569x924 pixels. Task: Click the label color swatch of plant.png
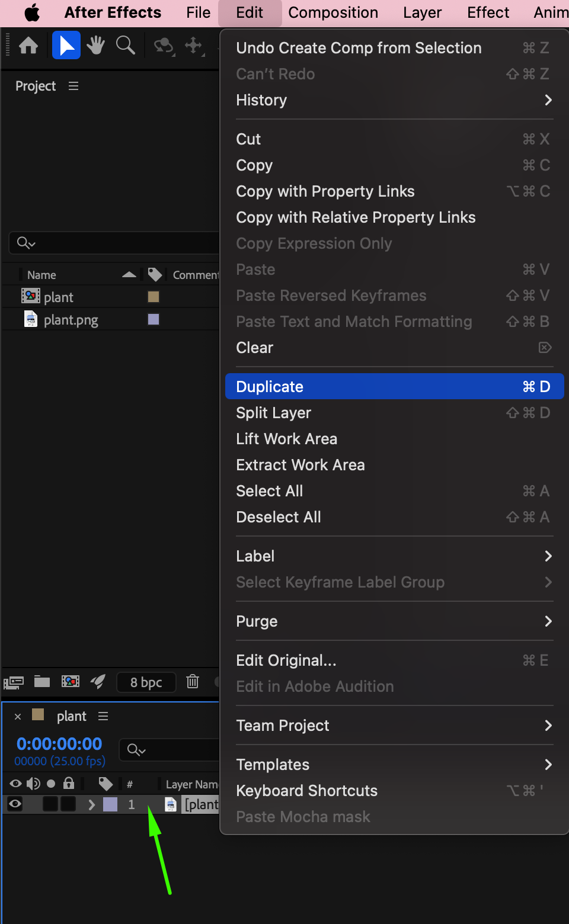154,320
